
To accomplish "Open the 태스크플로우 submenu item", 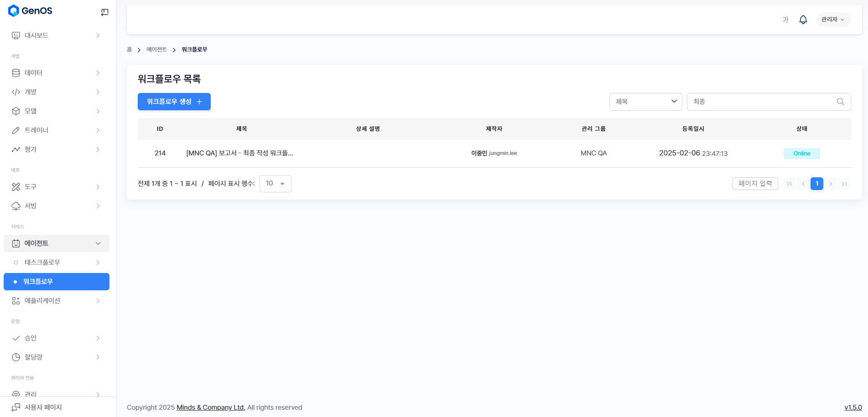I will (57, 263).
